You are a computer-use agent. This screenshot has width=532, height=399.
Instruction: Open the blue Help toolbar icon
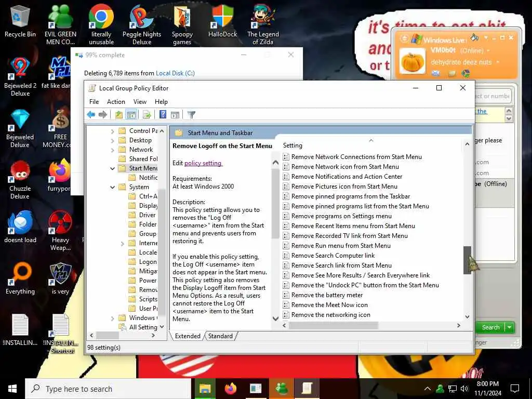(x=163, y=115)
